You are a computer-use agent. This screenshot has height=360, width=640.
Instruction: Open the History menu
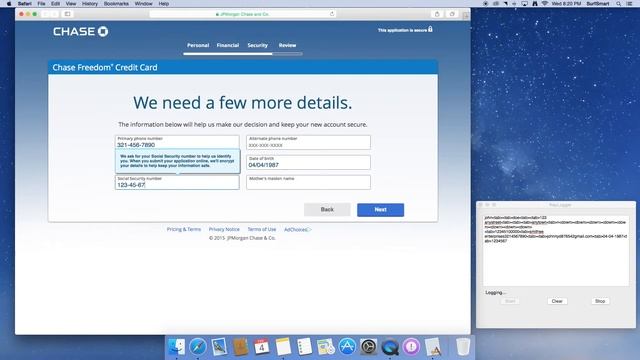[90, 4]
